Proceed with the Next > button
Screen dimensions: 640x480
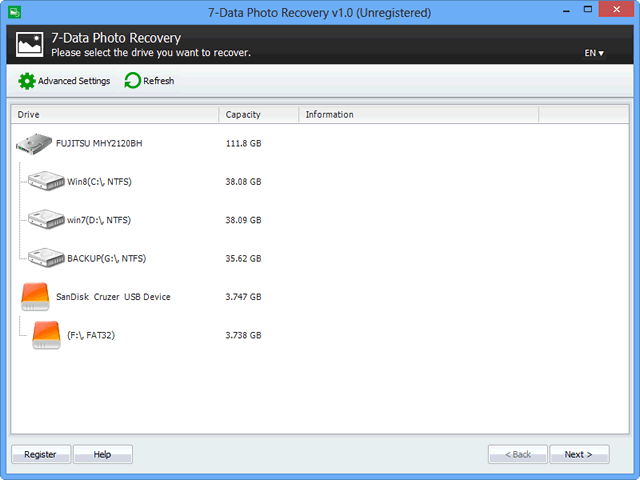578,454
